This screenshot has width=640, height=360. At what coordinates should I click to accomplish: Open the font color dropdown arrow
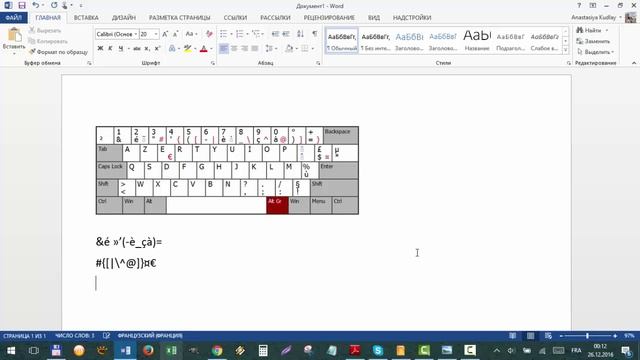click(211, 49)
